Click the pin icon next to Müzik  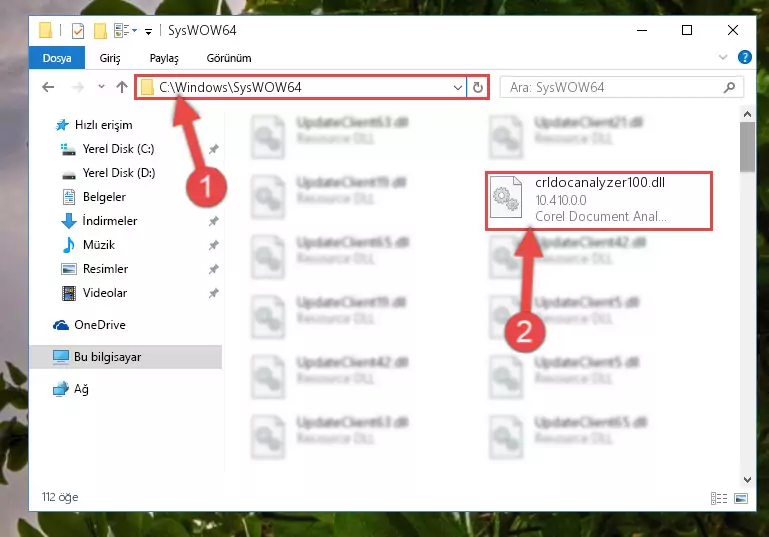213,245
